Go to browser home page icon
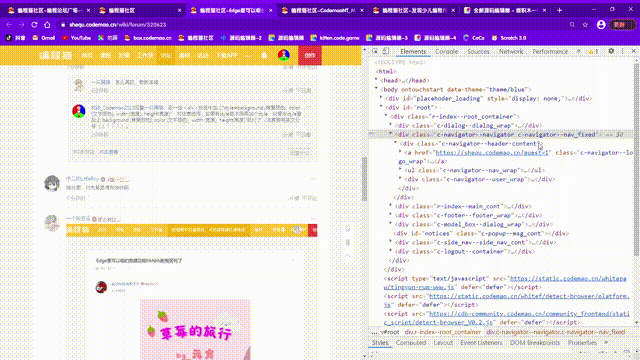The image size is (640, 360). click(47, 24)
